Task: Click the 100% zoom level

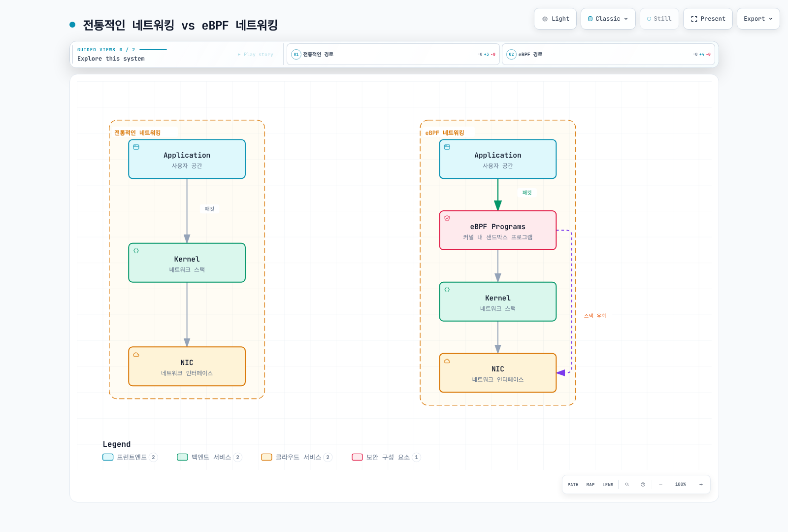Action: click(681, 485)
